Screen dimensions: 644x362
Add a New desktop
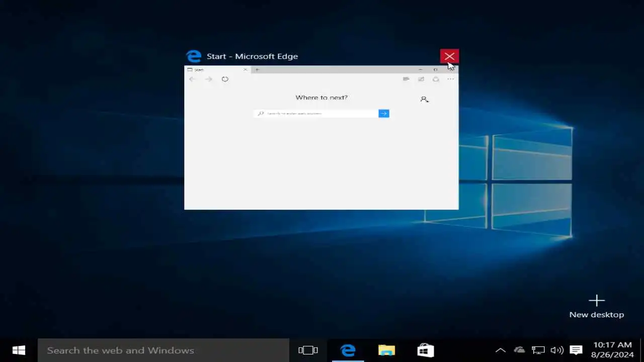(x=596, y=307)
